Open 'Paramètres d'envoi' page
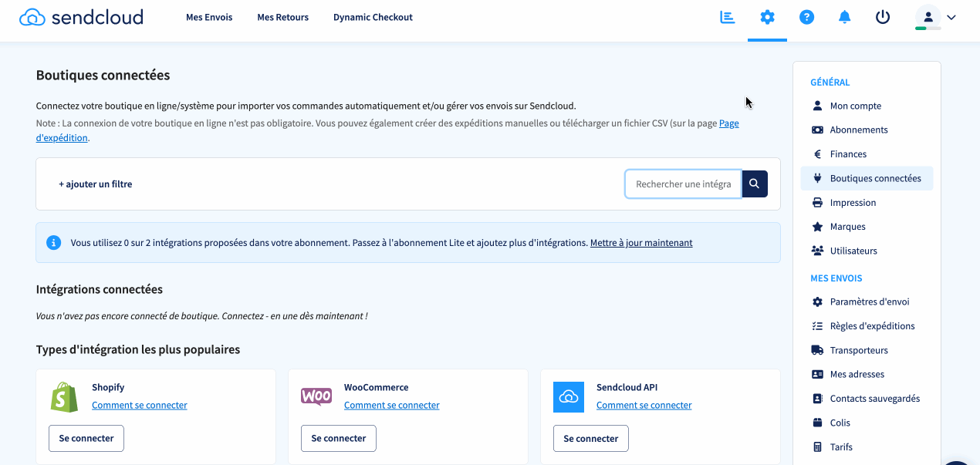This screenshot has height=465, width=980. (x=870, y=302)
